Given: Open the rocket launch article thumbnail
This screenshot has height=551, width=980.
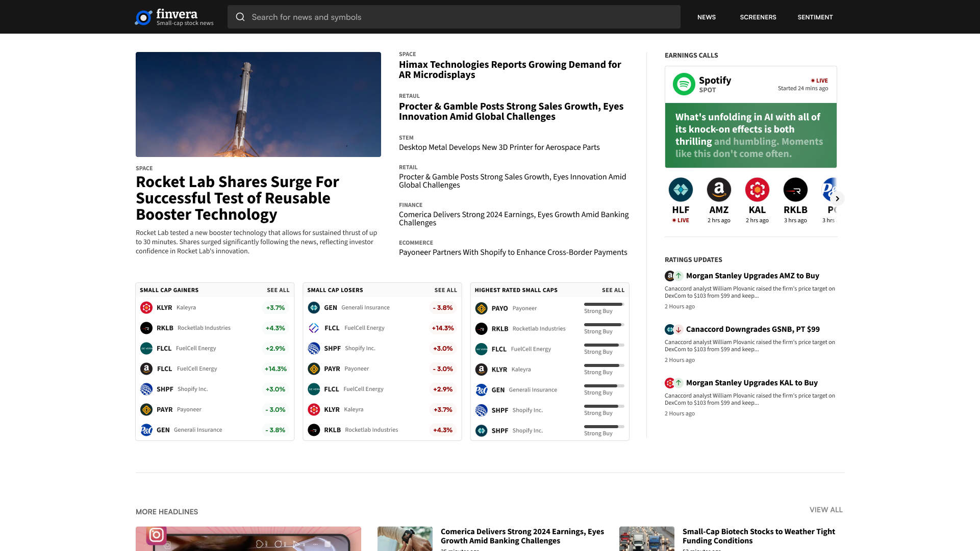Looking at the screenshot, I should point(258,104).
